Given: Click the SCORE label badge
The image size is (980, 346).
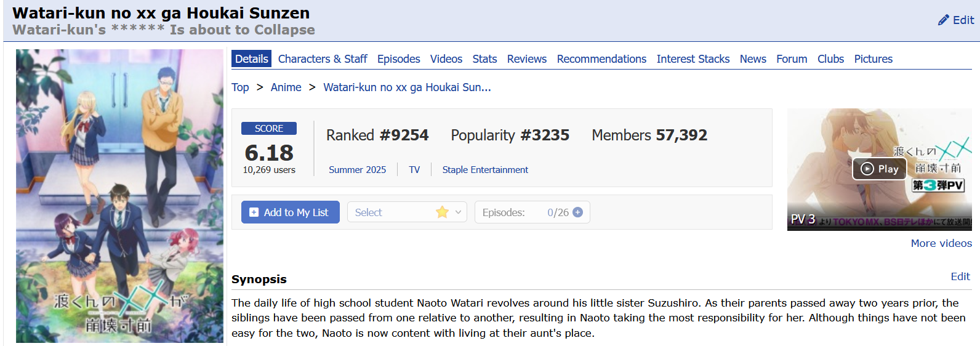Looking at the screenshot, I should [x=269, y=128].
